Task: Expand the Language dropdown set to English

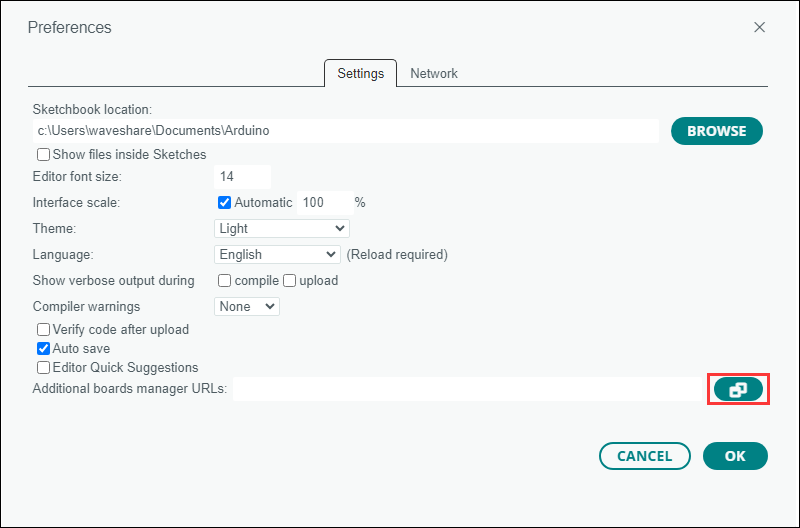Action: point(277,255)
